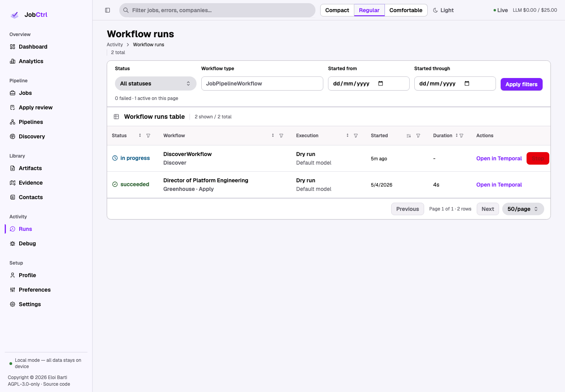Click the LLM $0.00 / $25.00 budget text

click(535, 10)
